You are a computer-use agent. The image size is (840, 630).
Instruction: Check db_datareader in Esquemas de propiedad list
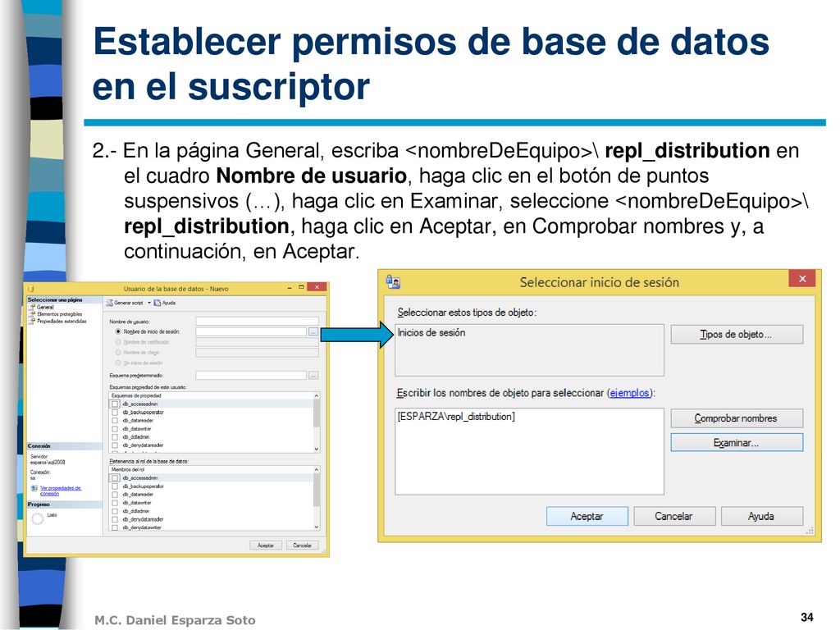tap(115, 421)
